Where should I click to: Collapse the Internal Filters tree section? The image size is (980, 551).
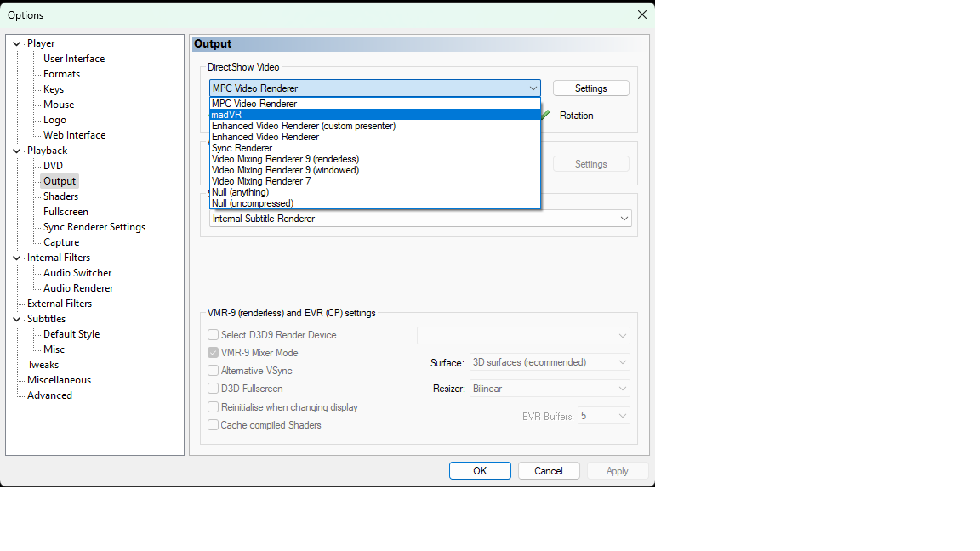point(17,258)
